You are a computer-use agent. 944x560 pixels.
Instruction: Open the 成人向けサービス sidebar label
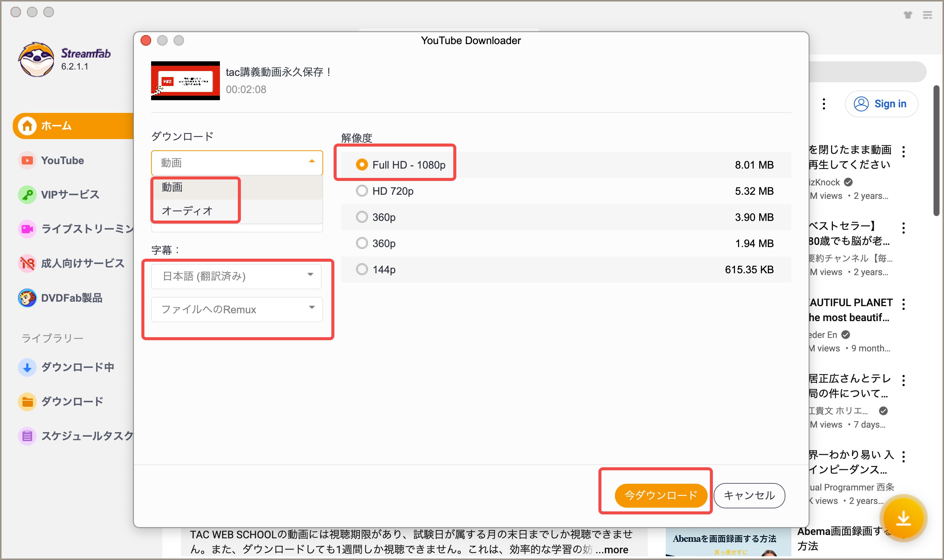[83, 264]
